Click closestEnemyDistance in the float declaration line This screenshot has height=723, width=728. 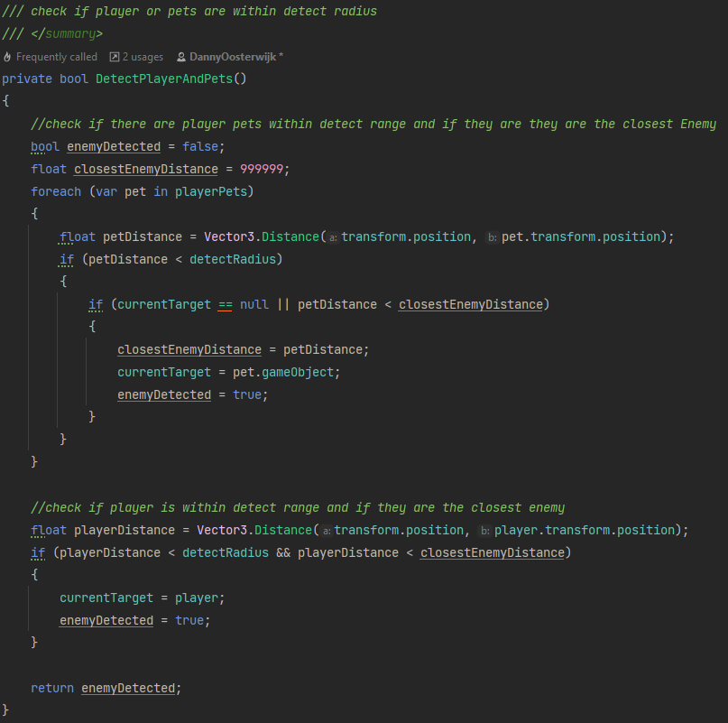coord(146,169)
